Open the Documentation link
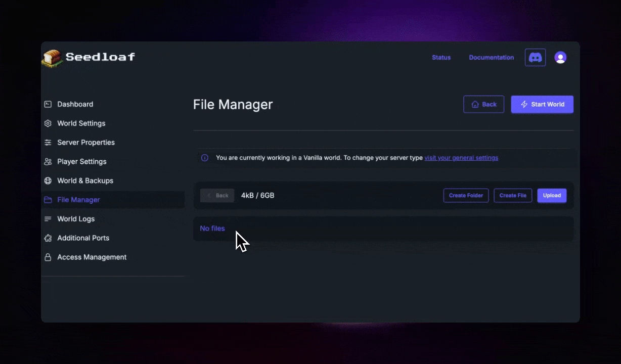The width and height of the screenshot is (621, 364). click(491, 58)
